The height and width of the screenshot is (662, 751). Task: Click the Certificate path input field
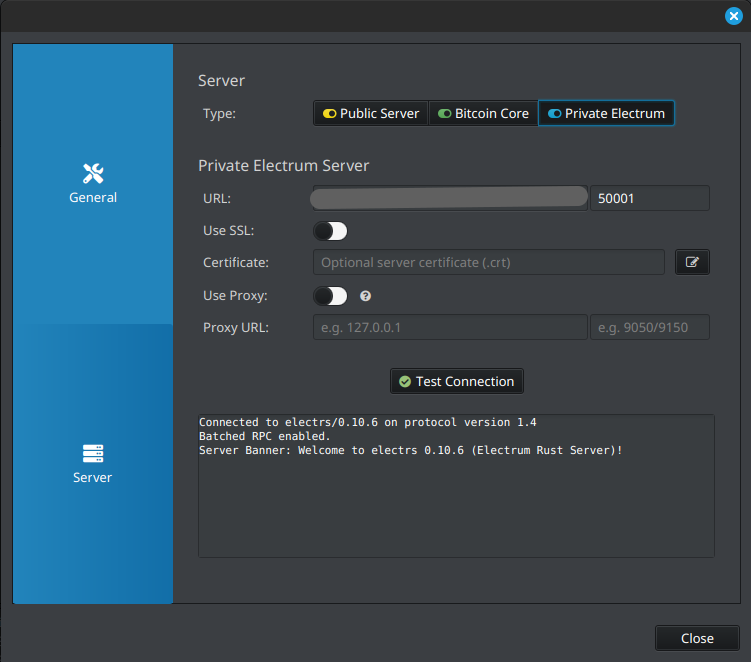pos(489,262)
